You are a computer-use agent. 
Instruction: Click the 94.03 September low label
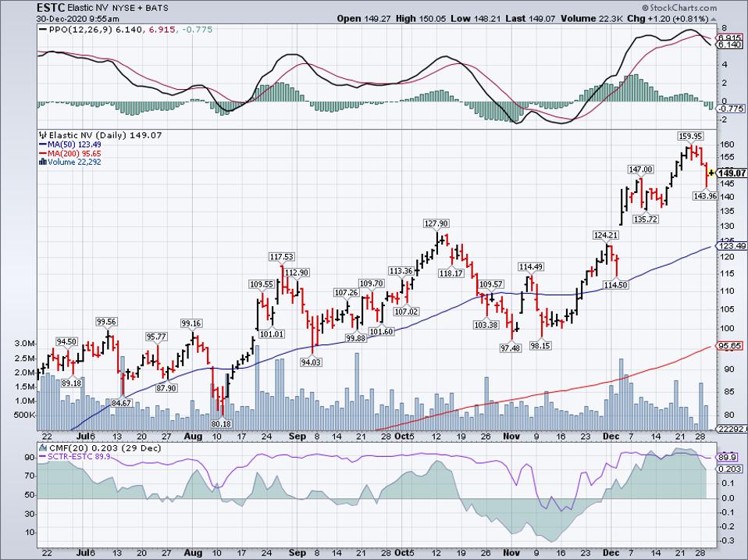311,362
